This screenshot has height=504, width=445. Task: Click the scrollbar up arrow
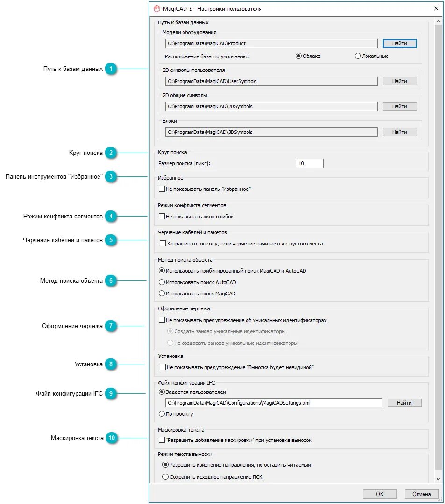[438, 21]
